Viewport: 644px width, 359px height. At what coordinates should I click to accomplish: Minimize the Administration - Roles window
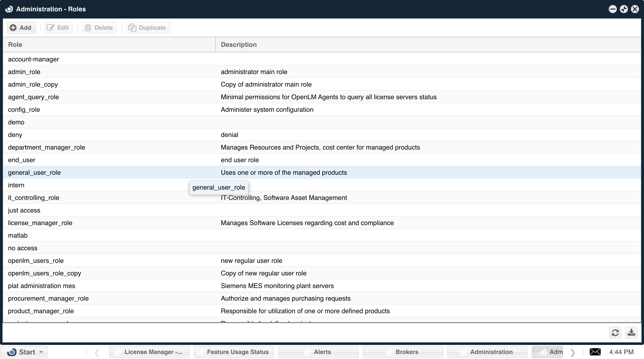point(613,9)
